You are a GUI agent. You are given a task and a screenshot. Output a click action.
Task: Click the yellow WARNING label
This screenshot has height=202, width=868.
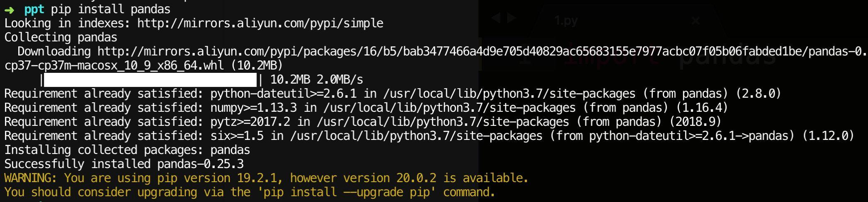(x=31, y=178)
